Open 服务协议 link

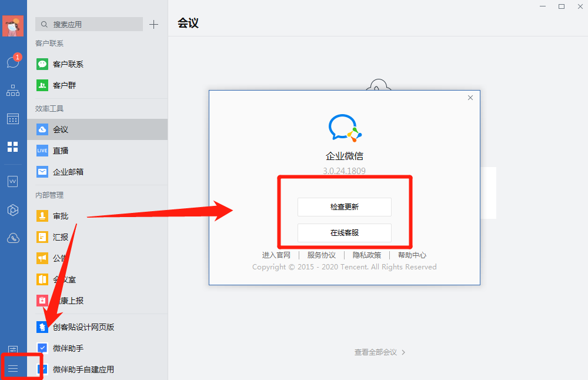(x=322, y=255)
